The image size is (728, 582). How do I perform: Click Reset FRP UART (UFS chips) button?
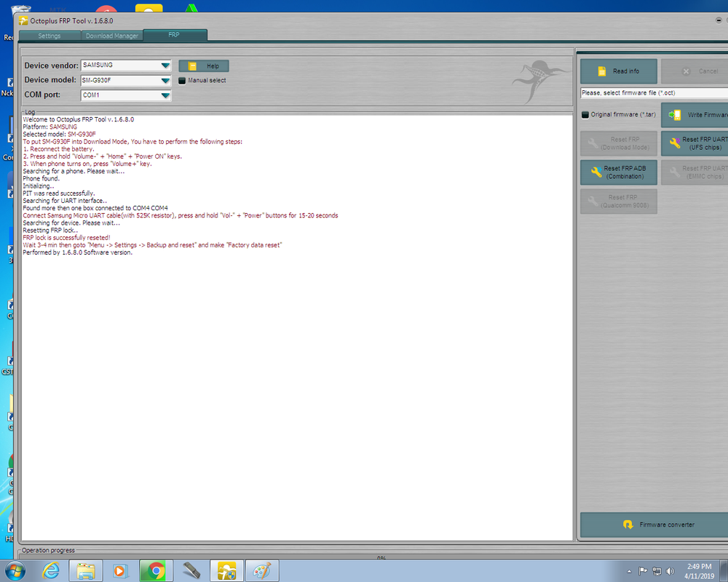pos(695,143)
